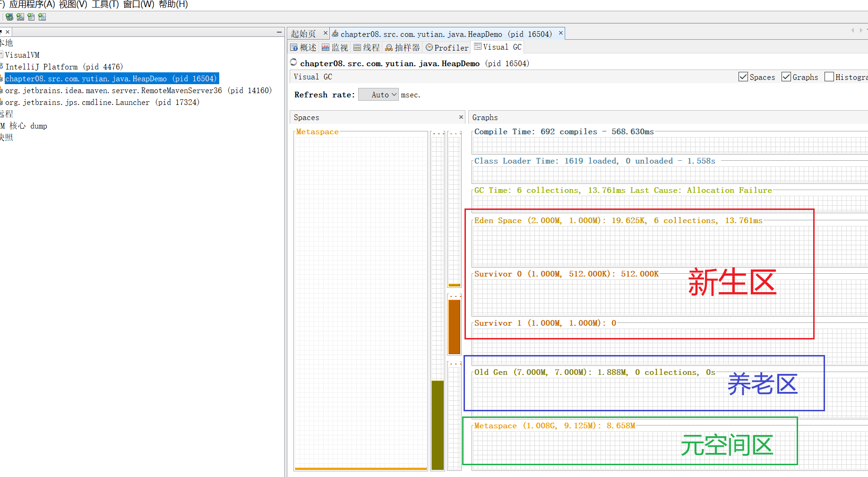Image resolution: width=868 pixels, height=477 pixels.
Task: Switch to the Profiler tab
Action: [447, 47]
